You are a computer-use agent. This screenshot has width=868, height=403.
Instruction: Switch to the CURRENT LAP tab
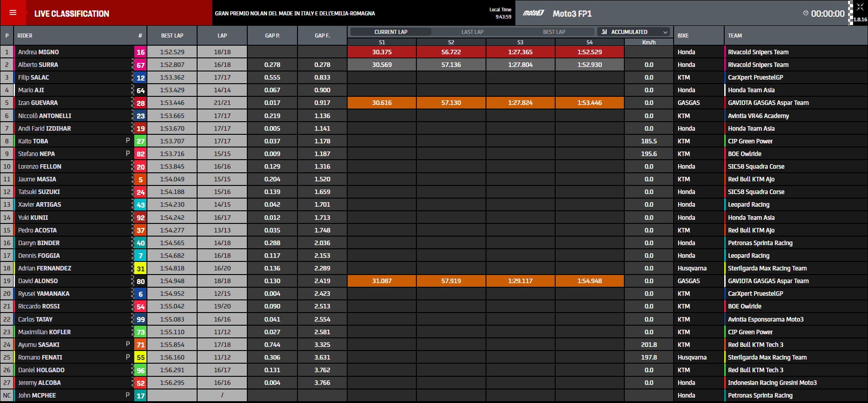click(391, 32)
